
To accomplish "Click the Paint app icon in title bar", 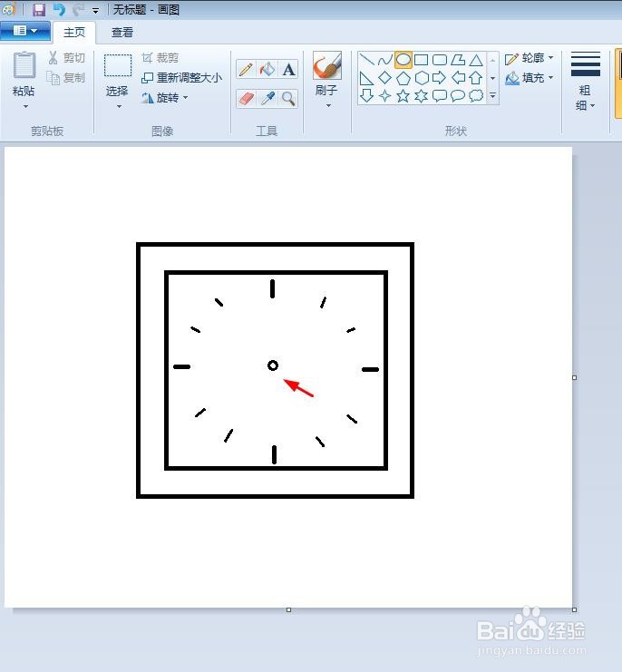I will click(9, 9).
